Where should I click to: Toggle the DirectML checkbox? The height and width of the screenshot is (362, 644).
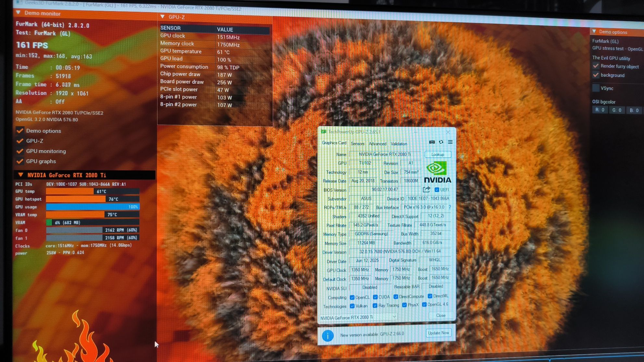coord(430,296)
